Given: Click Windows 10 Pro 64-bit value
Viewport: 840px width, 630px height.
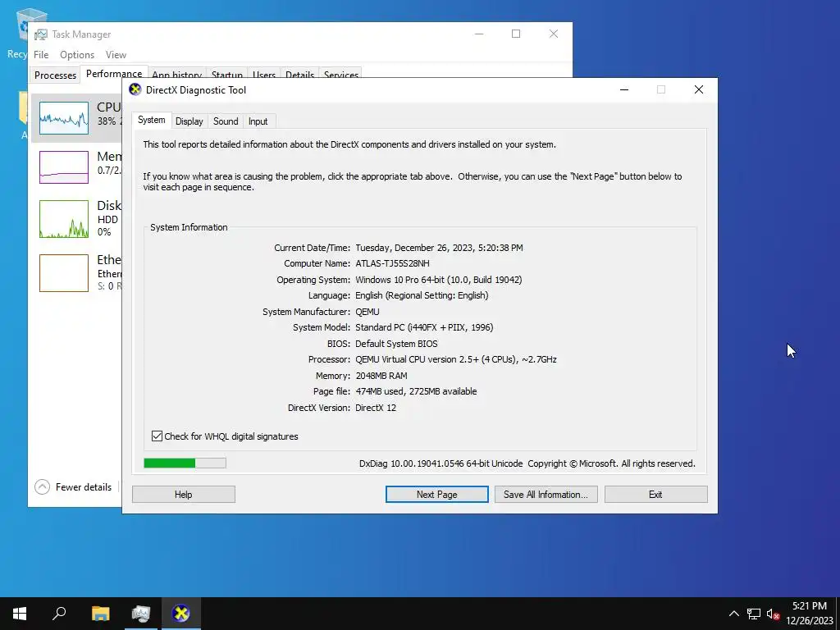Looking at the screenshot, I should click(x=438, y=280).
